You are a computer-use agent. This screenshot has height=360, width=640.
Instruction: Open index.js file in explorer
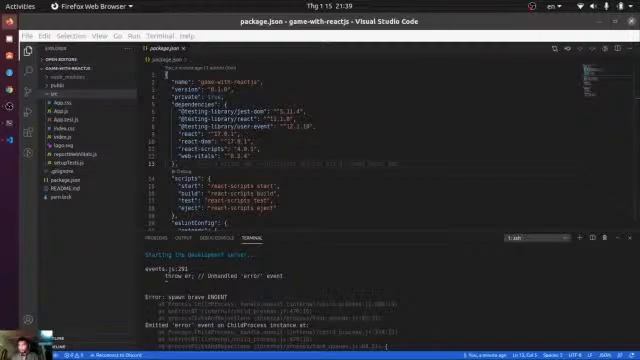(x=62, y=137)
